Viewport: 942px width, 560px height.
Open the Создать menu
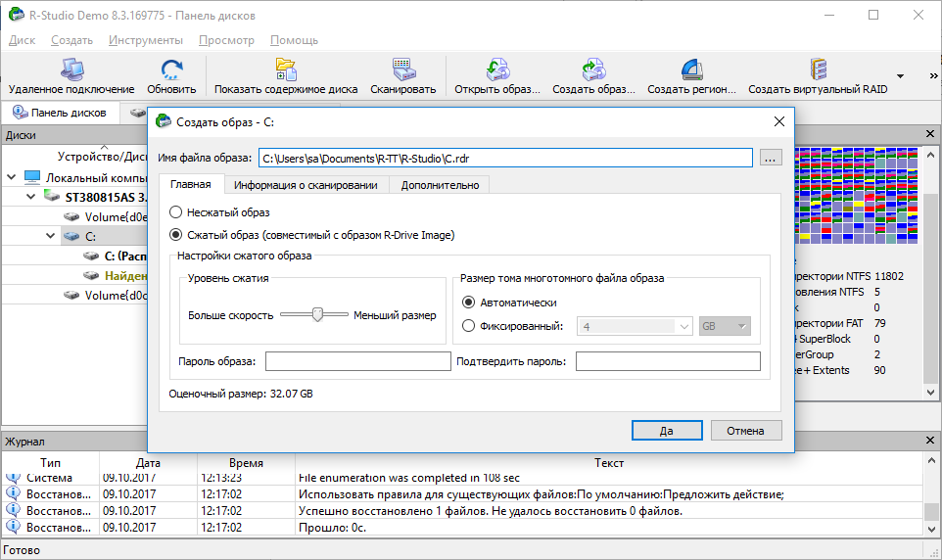pos(71,40)
